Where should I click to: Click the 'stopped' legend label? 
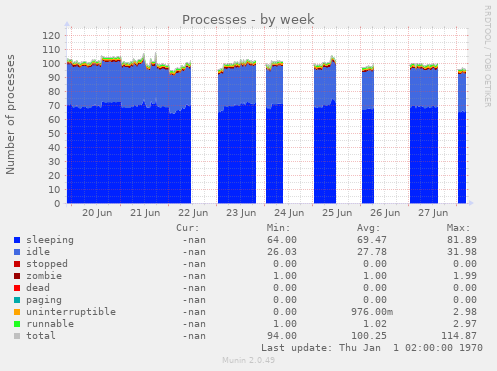point(47,264)
